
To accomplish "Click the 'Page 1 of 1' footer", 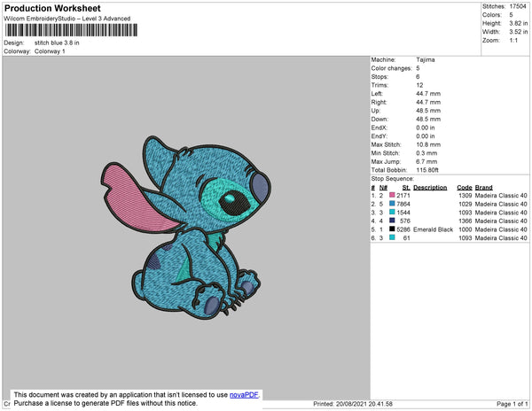I will click(512, 404).
